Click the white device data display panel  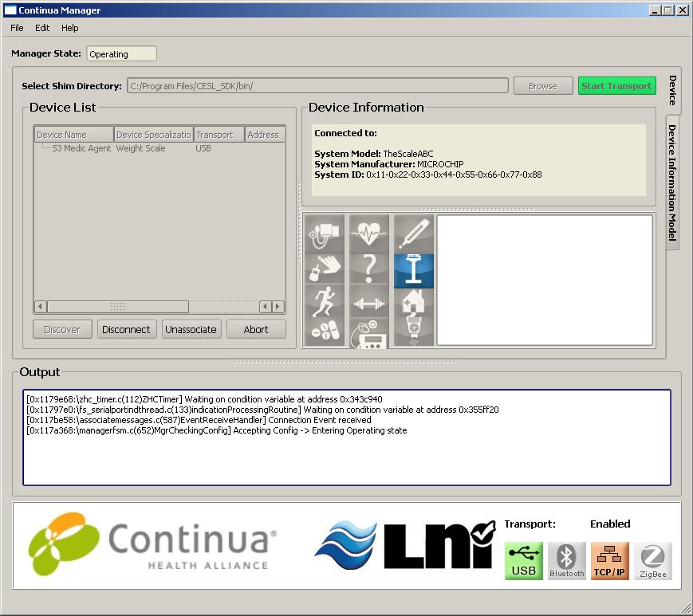click(545, 280)
